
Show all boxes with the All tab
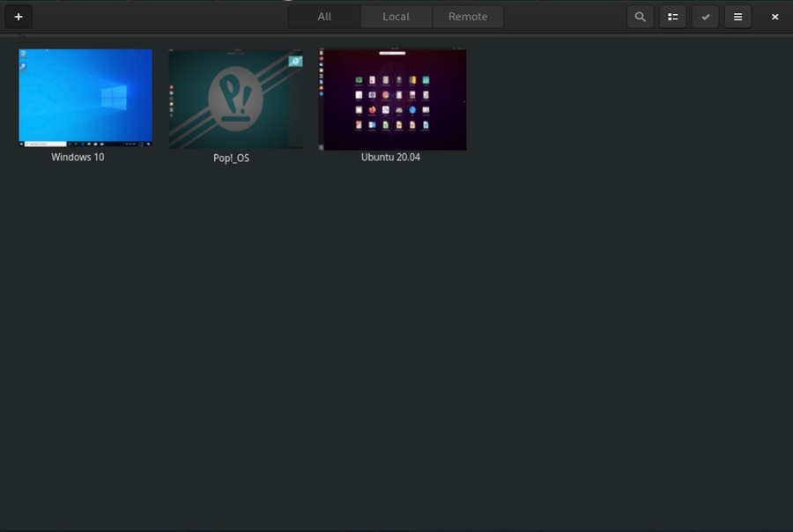[324, 17]
